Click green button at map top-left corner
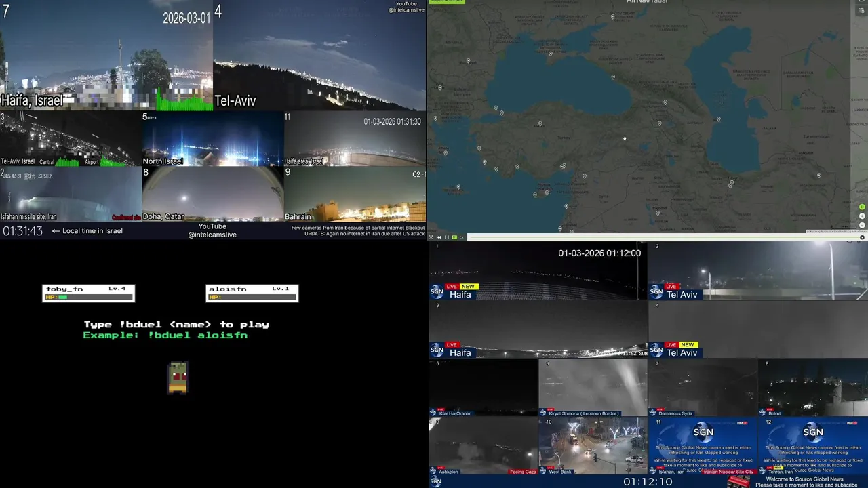 click(447, 1)
